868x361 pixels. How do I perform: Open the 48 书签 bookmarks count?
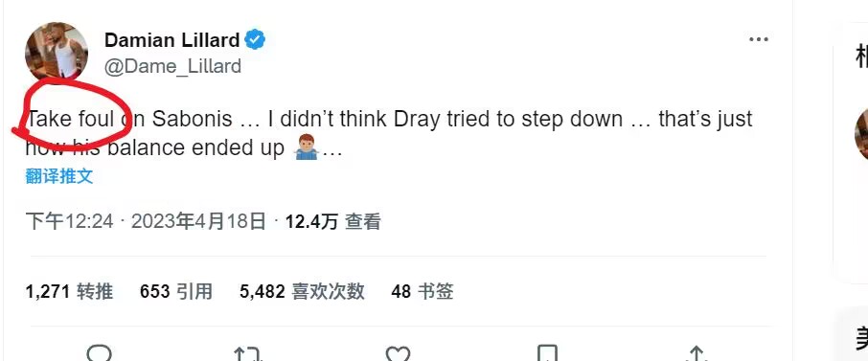click(423, 291)
